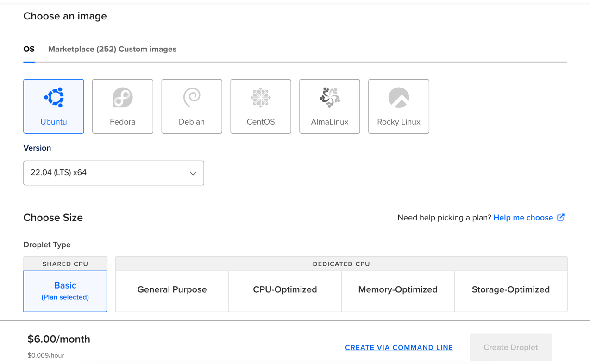Viewport: 590px width, 364px height.
Task: Click the Version label
Action: (x=37, y=148)
